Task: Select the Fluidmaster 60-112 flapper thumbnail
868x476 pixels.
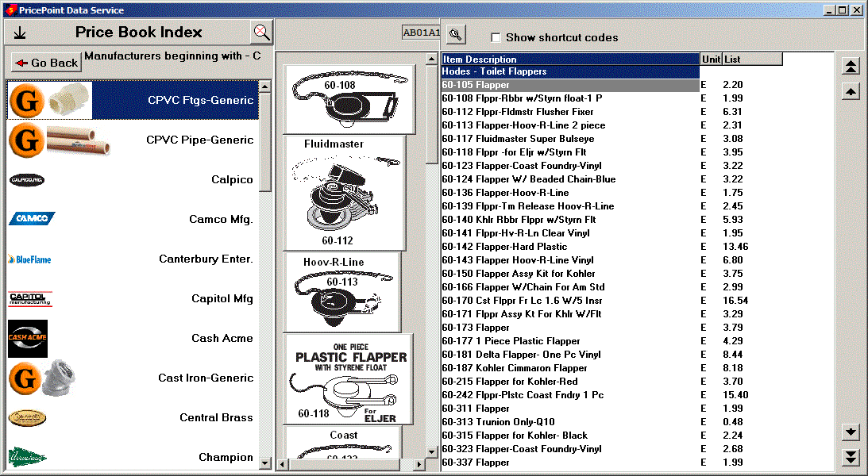Action: coord(344,192)
